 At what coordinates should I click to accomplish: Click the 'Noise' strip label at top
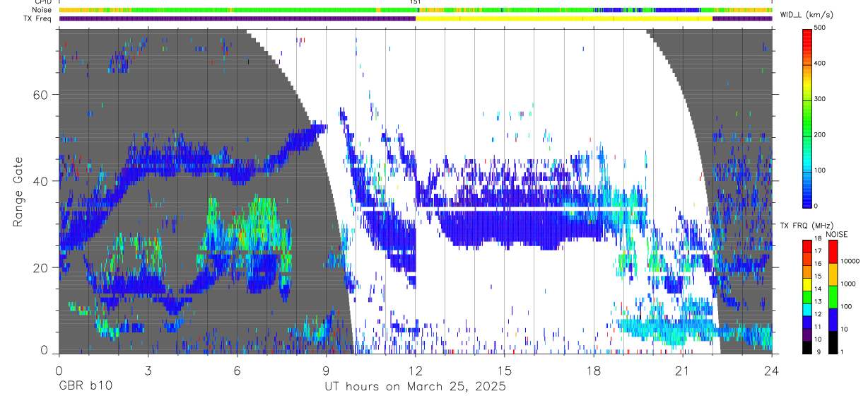[42, 10]
